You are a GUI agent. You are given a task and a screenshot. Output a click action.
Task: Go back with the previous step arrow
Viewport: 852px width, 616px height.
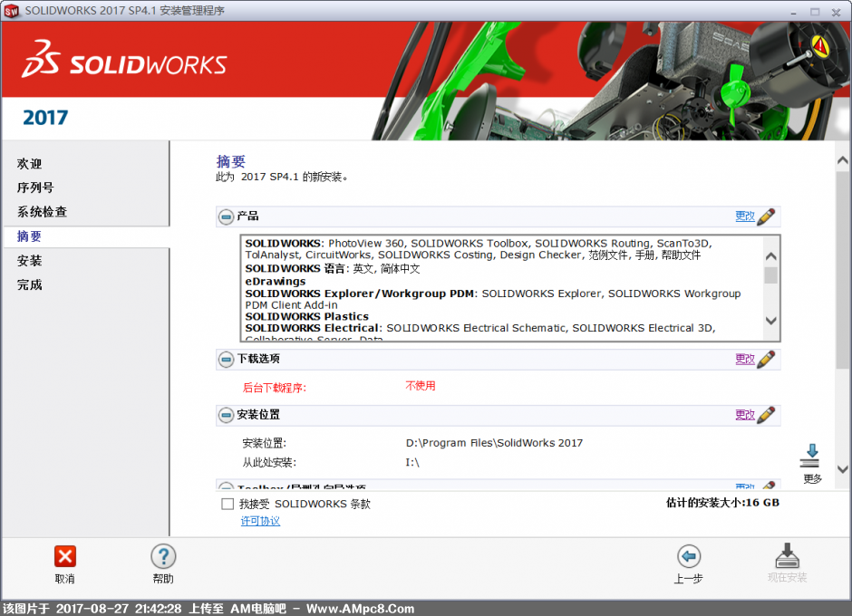pyautogui.click(x=689, y=556)
